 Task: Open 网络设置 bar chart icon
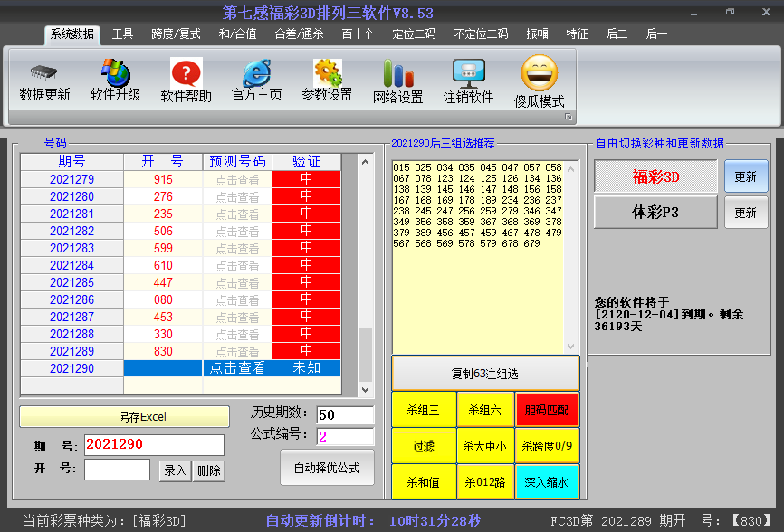click(398, 73)
